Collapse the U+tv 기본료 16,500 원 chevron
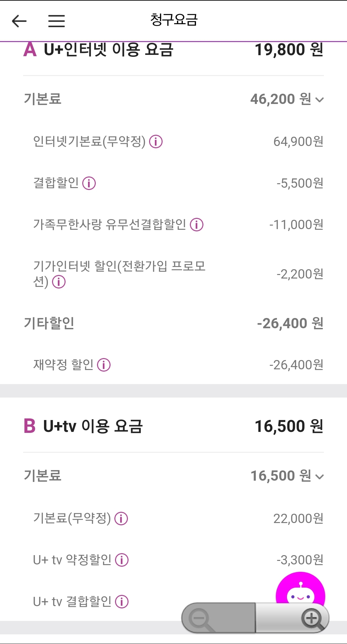The image size is (347, 644). click(x=319, y=477)
